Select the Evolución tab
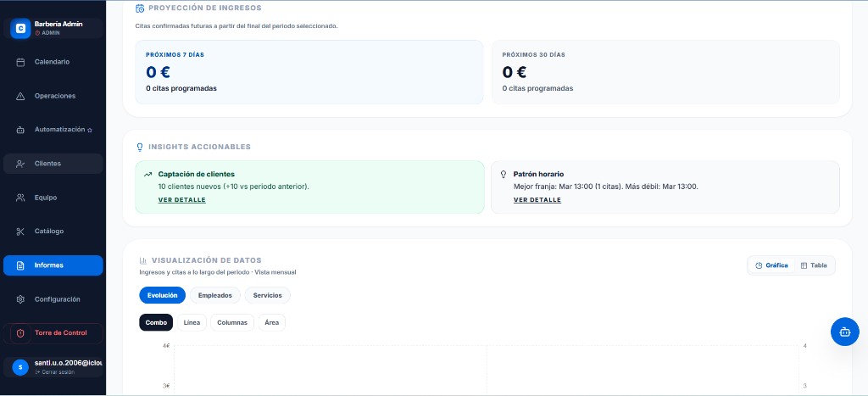Screen dimensions: 868x396 pos(162,295)
